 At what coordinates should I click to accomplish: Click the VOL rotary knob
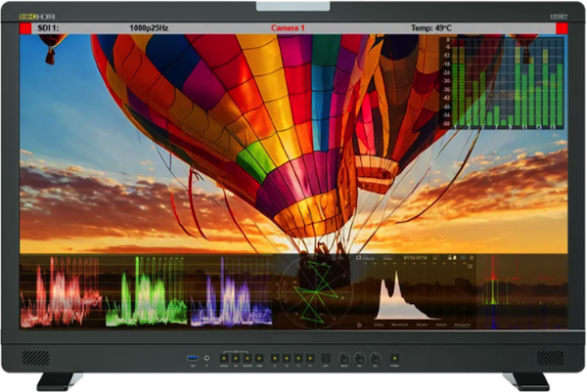pos(376,359)
